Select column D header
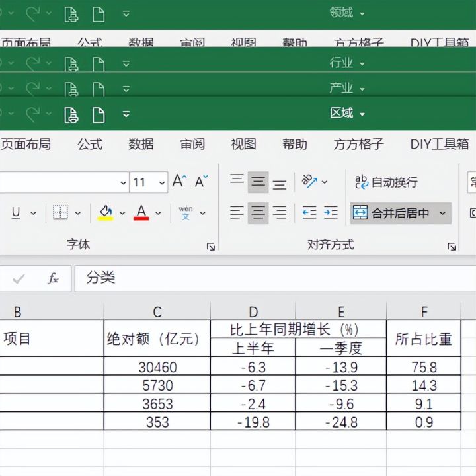The width and height of the screenshot is (476, 476). [253, 311]
